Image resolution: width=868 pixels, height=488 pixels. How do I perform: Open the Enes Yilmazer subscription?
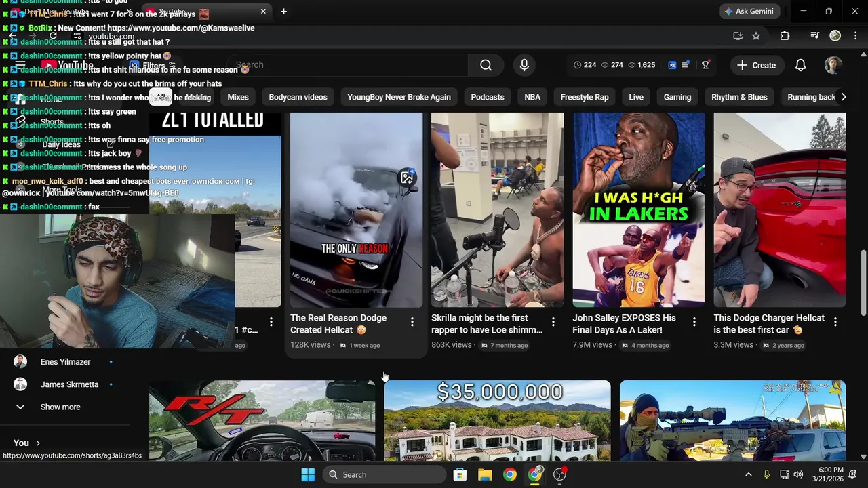(x=64, y=362)
